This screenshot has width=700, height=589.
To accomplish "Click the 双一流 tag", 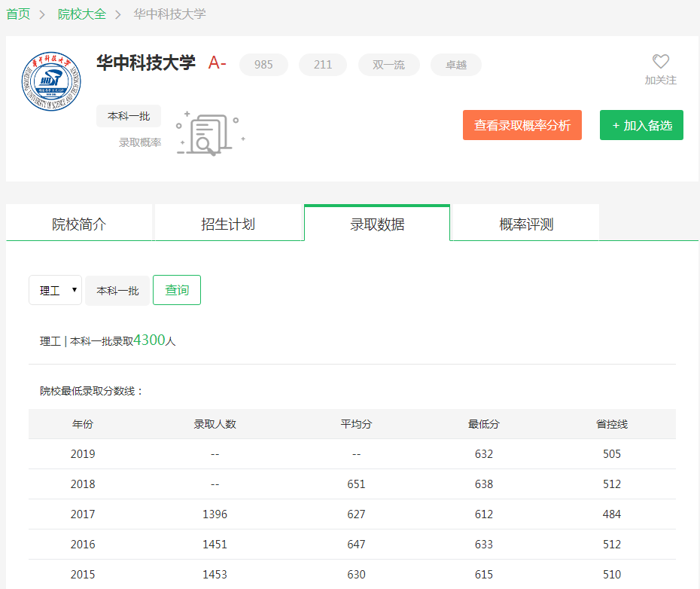I will (389, 65).
